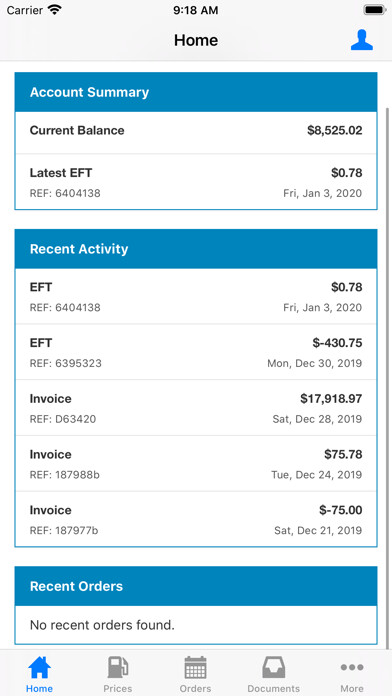
Task: Open the Latest EFT summary row
Action: [196, 182]
